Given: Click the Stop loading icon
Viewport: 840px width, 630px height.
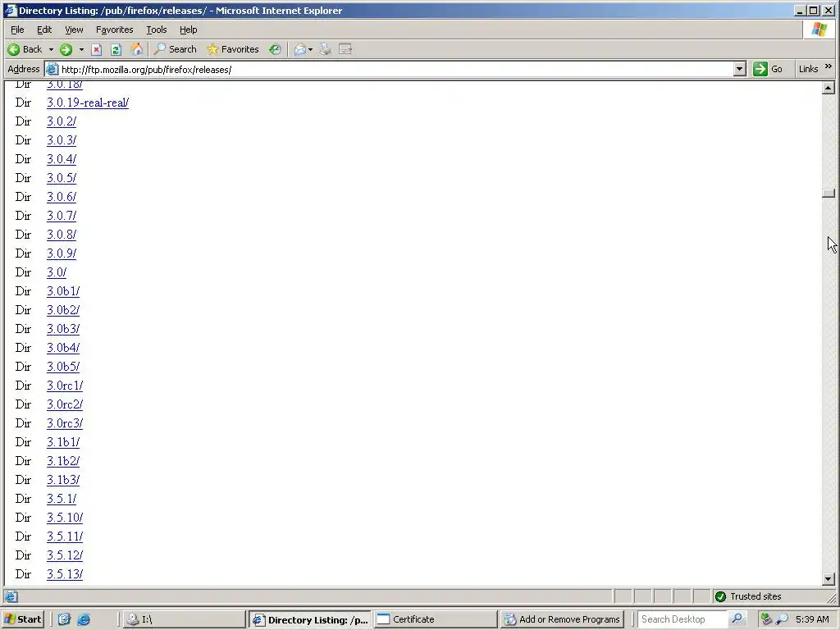Looking at the screenshot, I should coord(97,50).
